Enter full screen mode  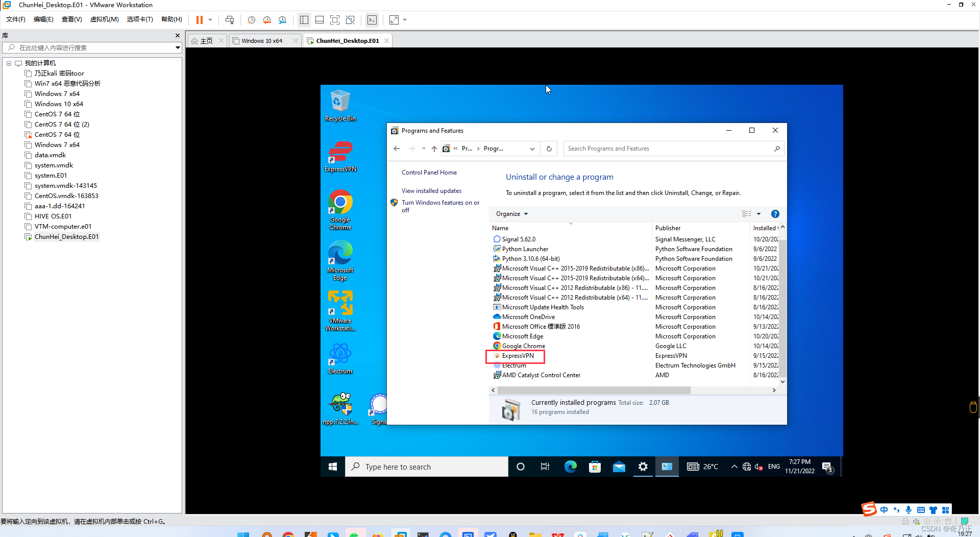(x=335, y=20)
